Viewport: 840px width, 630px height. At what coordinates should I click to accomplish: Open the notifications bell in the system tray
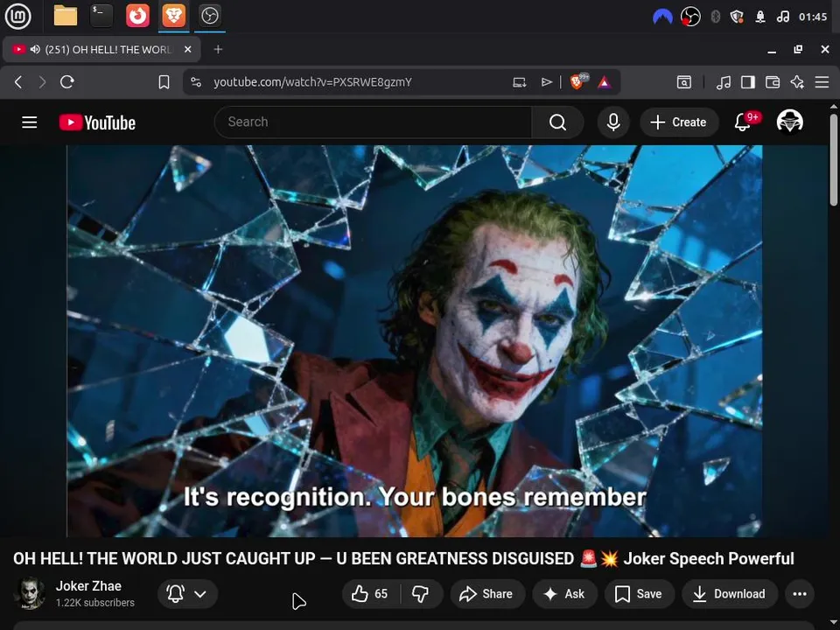point(760,17)
